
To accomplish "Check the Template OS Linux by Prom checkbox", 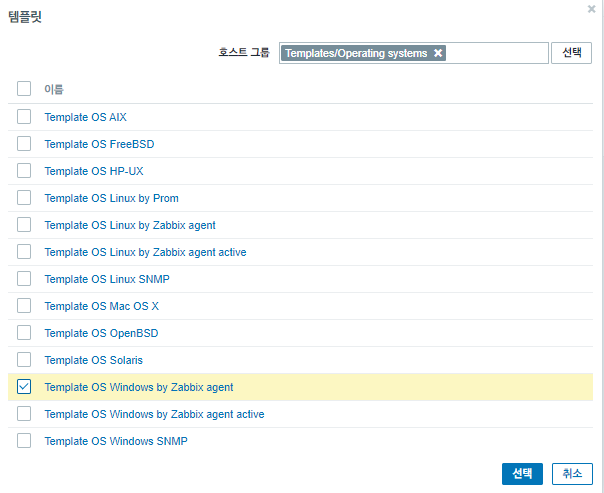I will pyautogui.click(x=24, y=198).
